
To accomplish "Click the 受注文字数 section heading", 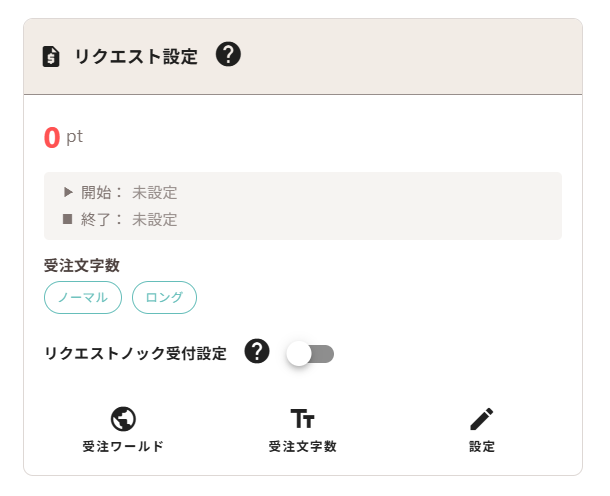I will point(82,266).
